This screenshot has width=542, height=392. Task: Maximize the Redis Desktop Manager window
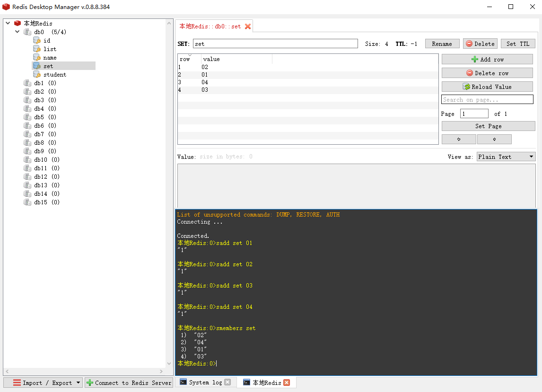point(511,7)
